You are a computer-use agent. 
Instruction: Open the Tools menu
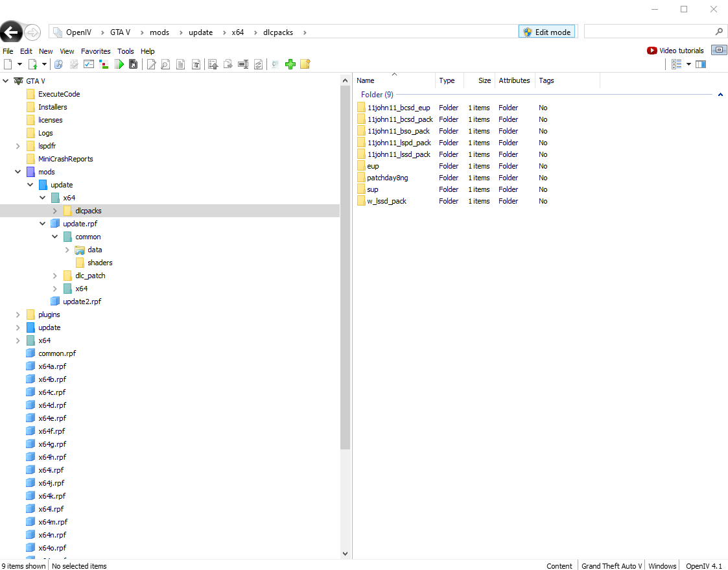point(125,51)
